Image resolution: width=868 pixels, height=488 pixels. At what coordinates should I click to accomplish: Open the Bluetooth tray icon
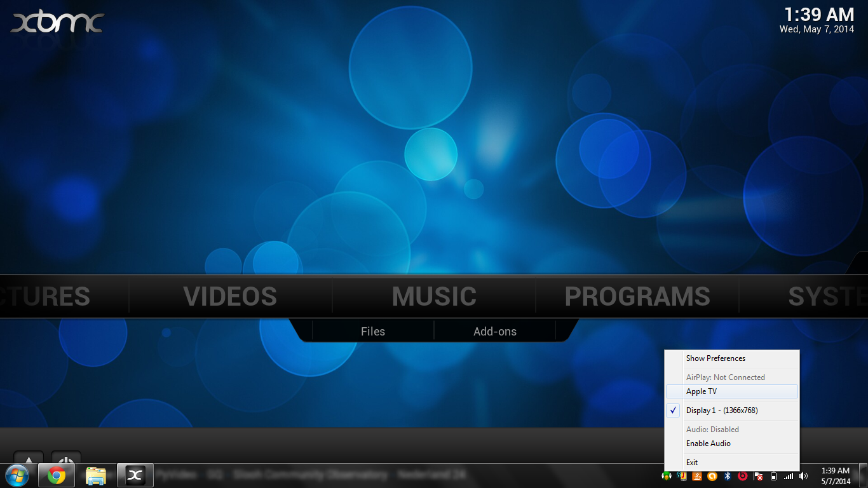coord(728,476)
